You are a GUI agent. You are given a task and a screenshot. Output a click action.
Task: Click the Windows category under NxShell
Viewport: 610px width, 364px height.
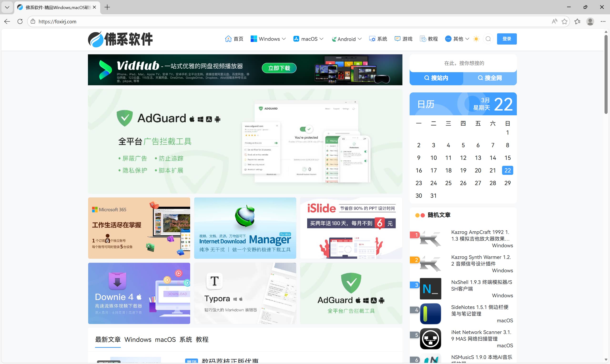[x=502, y=296]
